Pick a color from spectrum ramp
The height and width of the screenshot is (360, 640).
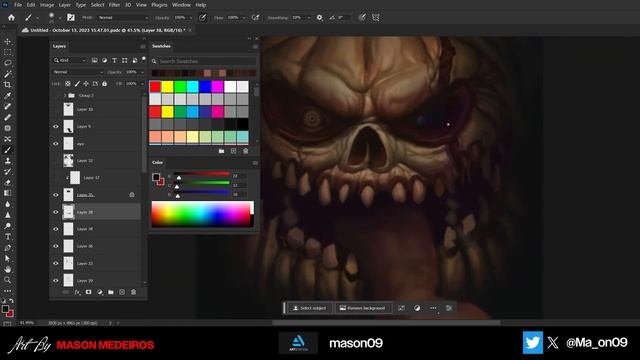(x=202, y=214)
